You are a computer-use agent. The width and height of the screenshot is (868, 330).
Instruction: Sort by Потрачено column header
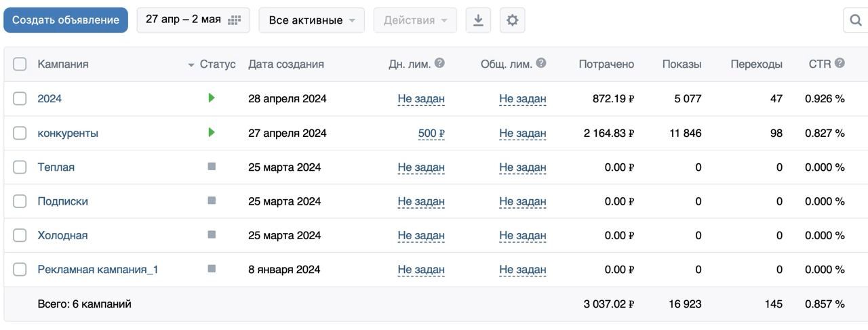tap(606, 64)
